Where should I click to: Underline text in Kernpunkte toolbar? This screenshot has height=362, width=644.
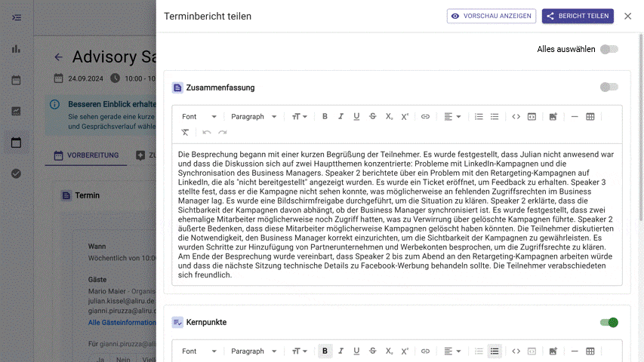click(x=356, y=351)
